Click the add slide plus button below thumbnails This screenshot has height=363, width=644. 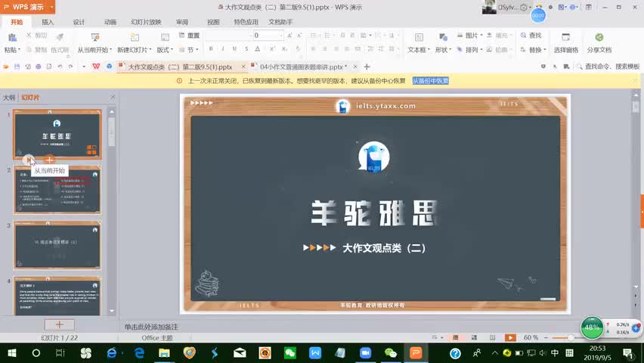coord(59,324)
